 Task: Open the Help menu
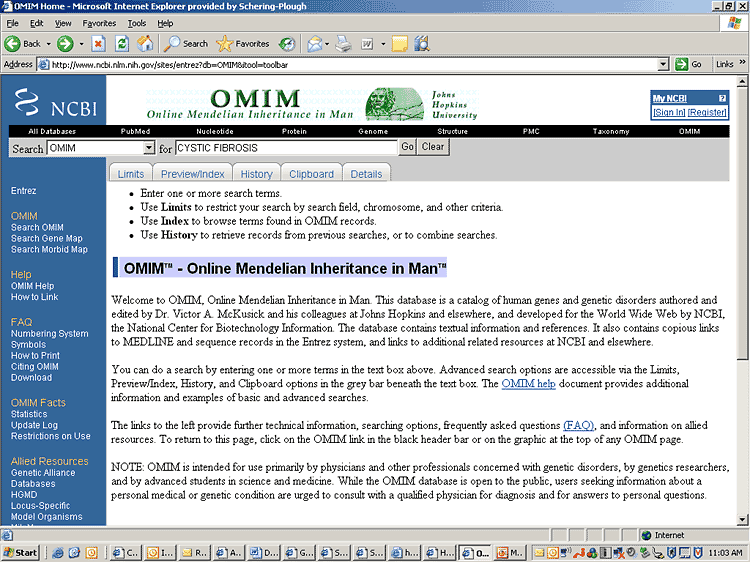(165, 23)
